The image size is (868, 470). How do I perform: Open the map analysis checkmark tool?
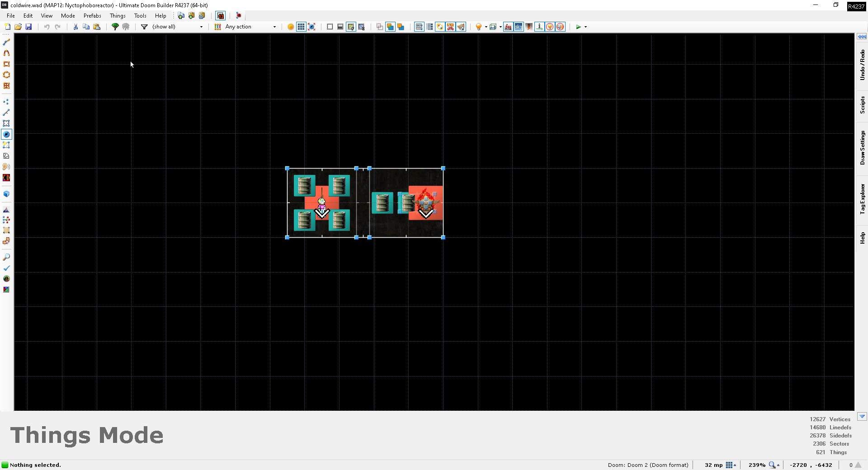tap(6, 268)
